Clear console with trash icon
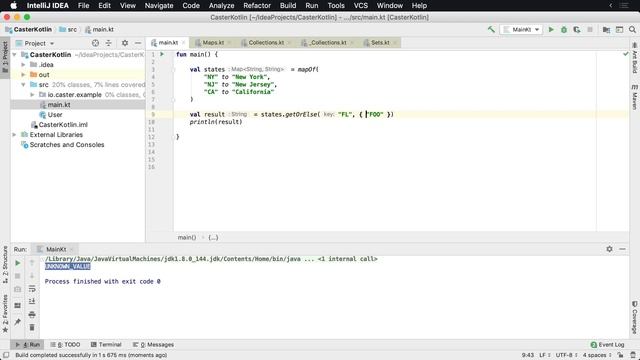Screen dimensions: 640x360 (x=32, y=327)
